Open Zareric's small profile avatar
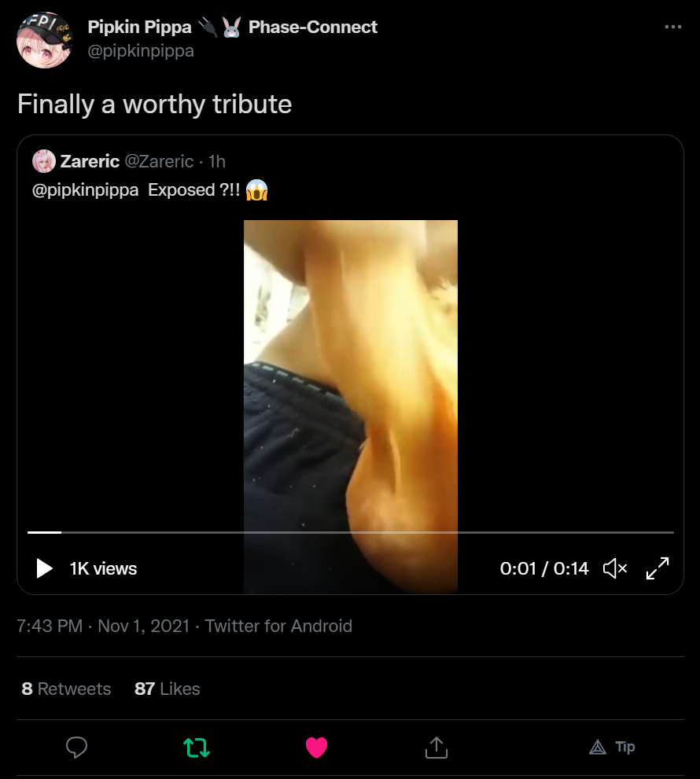 (x=44, y=161)
